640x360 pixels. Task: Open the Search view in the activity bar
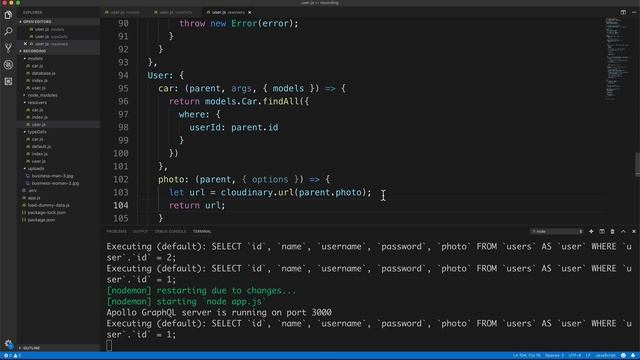click(8, 31)
